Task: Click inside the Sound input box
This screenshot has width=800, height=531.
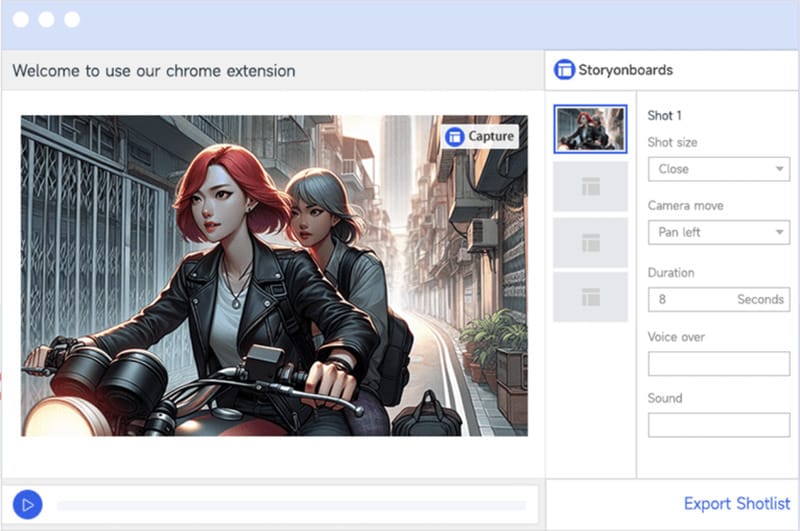Action: tap(718, 424)
